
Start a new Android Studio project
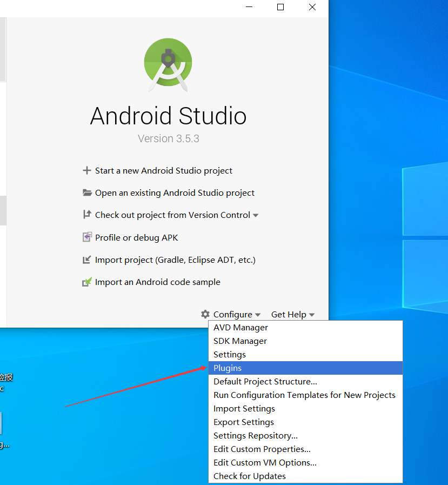(x=164, y=171)
